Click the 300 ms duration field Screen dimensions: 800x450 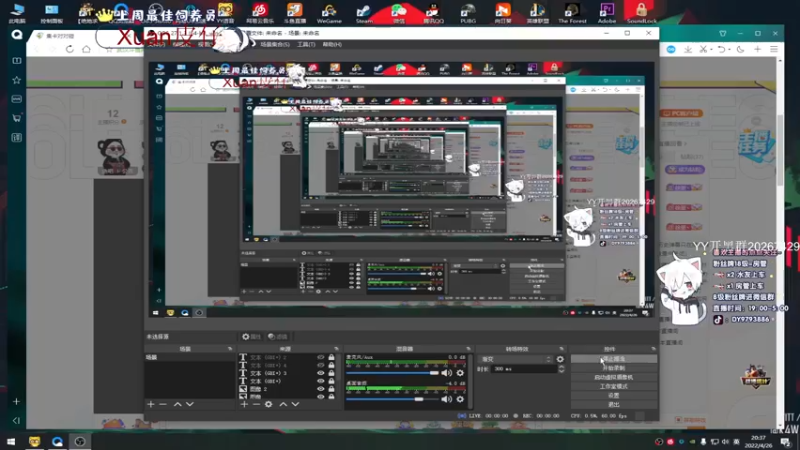(524, 369)
